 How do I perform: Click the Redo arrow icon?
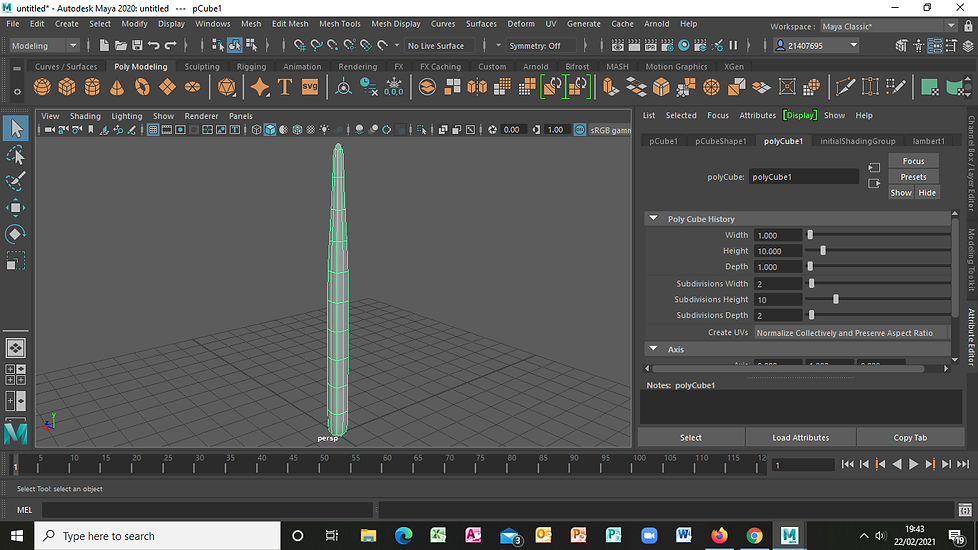[x=170, y=46]
